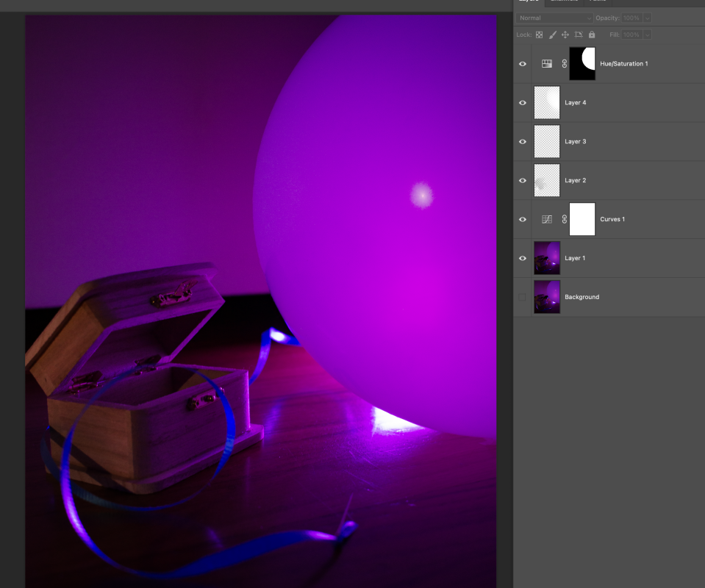
Task: Click the lock all padlock icon
Action: (592, 35)
